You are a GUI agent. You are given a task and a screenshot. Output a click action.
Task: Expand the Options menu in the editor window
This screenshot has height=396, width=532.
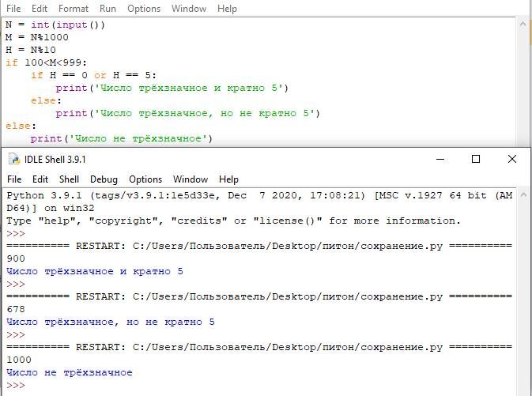point(144,9)
